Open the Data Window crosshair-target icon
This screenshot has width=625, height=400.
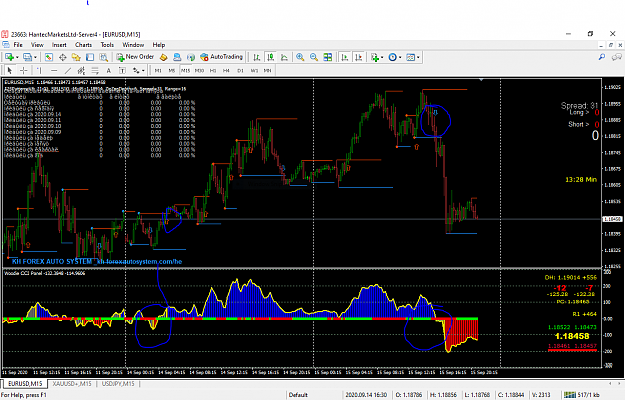pos(63,57)
